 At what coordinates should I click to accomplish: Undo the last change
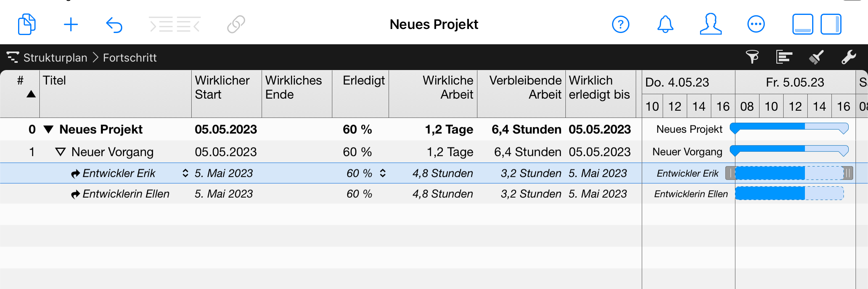point(114,24)
